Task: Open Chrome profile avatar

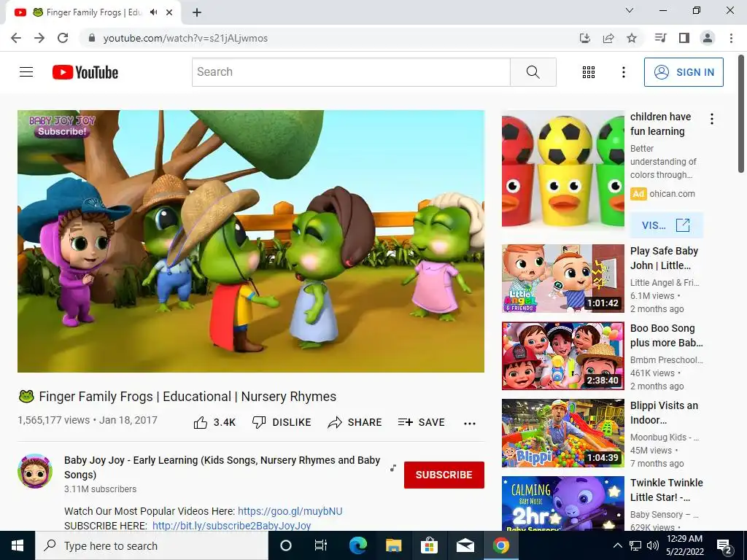Action: [708, 38]
